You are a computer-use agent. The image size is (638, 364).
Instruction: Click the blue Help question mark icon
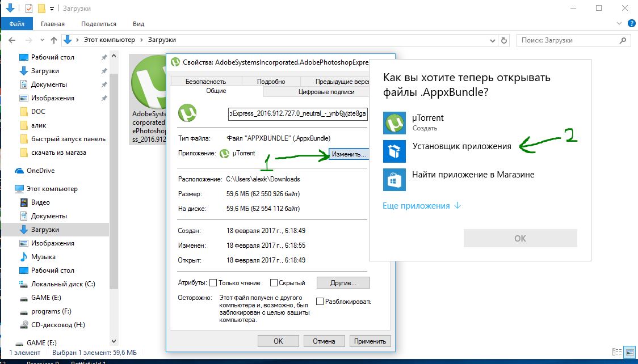tap(632, 24)
